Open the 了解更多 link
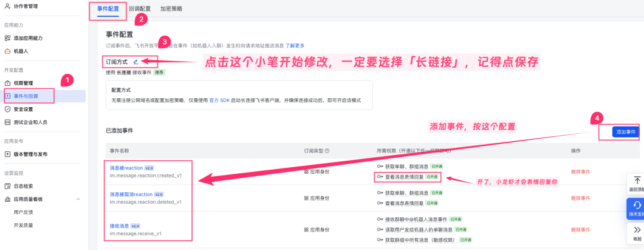Image resolution: width=644 pixels, height=250 pixels. click(x=295, y=45)
